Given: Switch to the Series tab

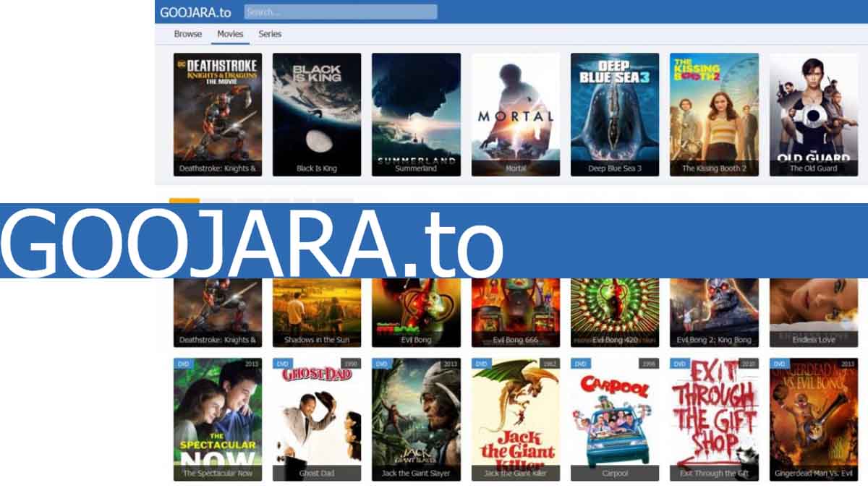Looking at the screenshot, I should coord(270,34).
